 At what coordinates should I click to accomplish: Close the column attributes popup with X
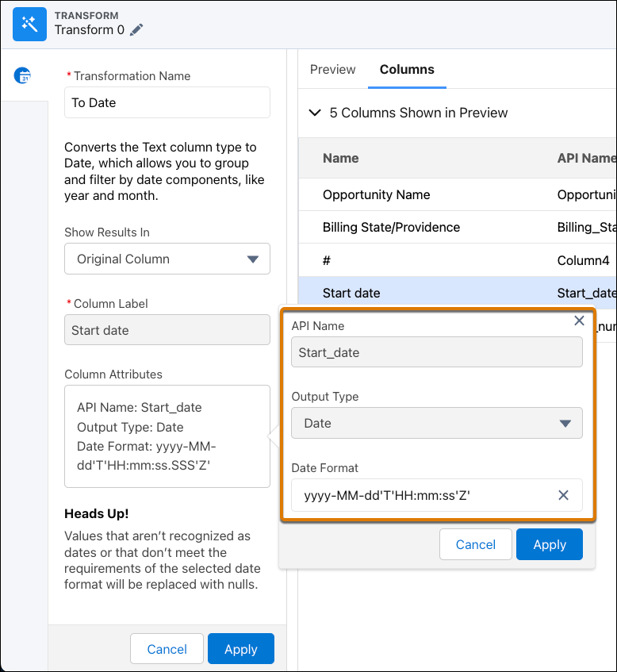(x=579, y=321)
